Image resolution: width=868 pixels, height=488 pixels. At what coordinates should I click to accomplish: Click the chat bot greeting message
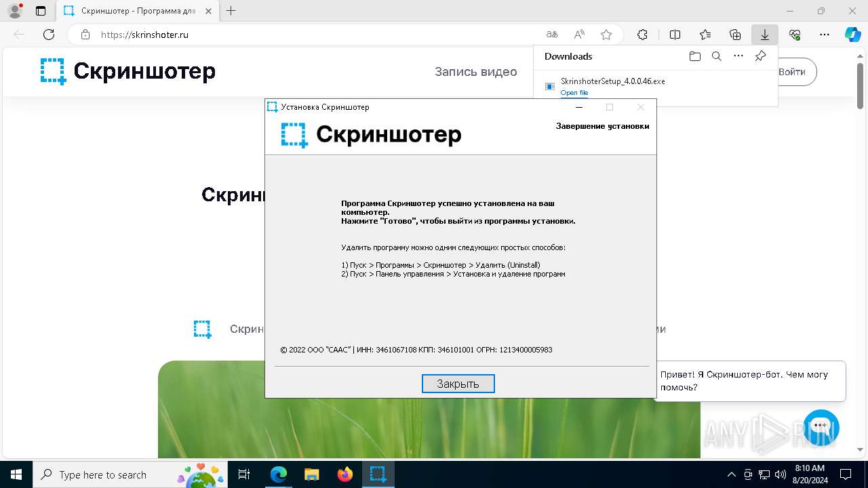[750, 381]
